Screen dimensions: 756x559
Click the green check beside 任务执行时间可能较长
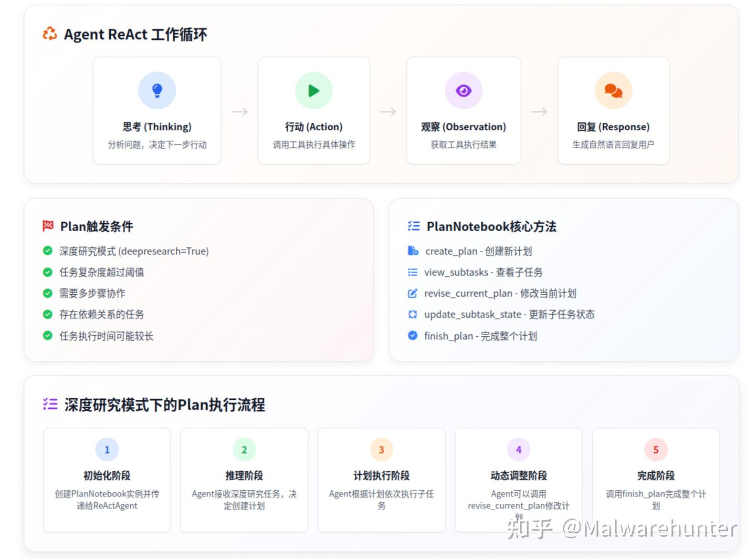coord(48,336)
